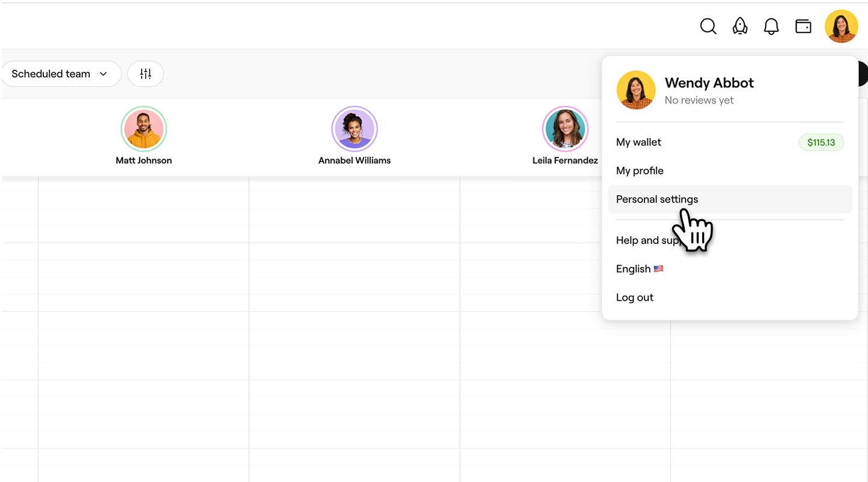
Task: Click the search magnifier icon
Action: coord(708,27)
